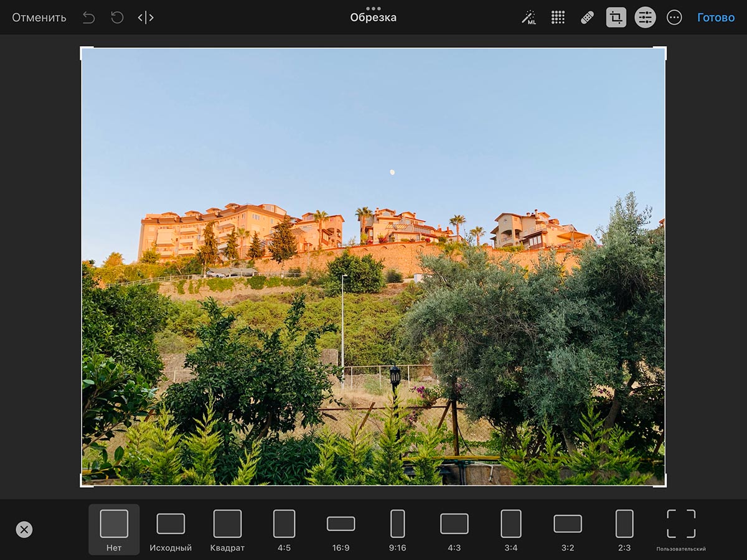Screen dimensions: 747x560
Task: Open the color adjustments sliders icon
Action: click(645, 17)
